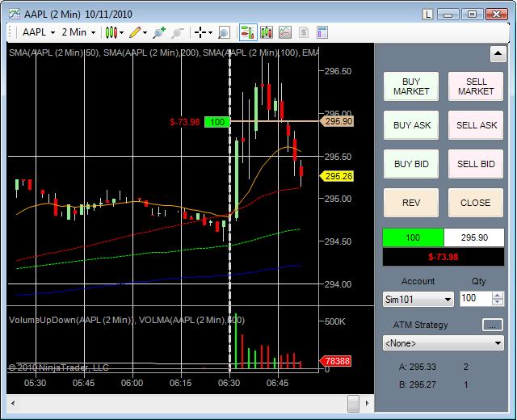Screen dimensions: 517x420
Task: Click the BUY BID button
Action: 411,164
